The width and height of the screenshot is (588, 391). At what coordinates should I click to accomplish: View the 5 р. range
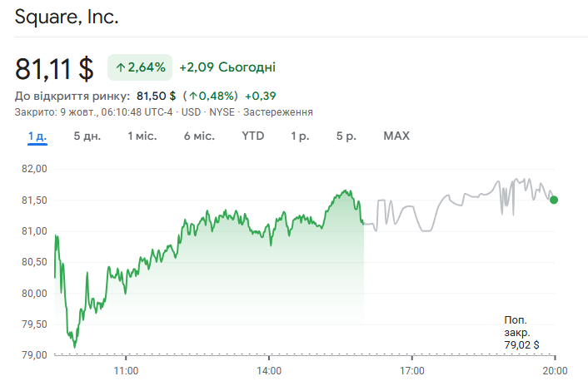pos(346,136)
